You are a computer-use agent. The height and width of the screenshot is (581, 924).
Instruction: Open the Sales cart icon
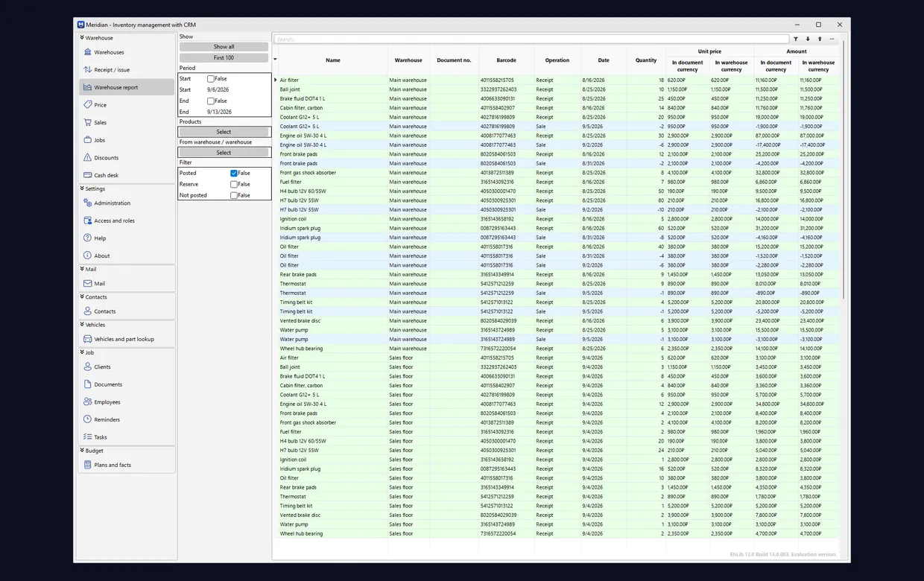(x=87, y=122)
